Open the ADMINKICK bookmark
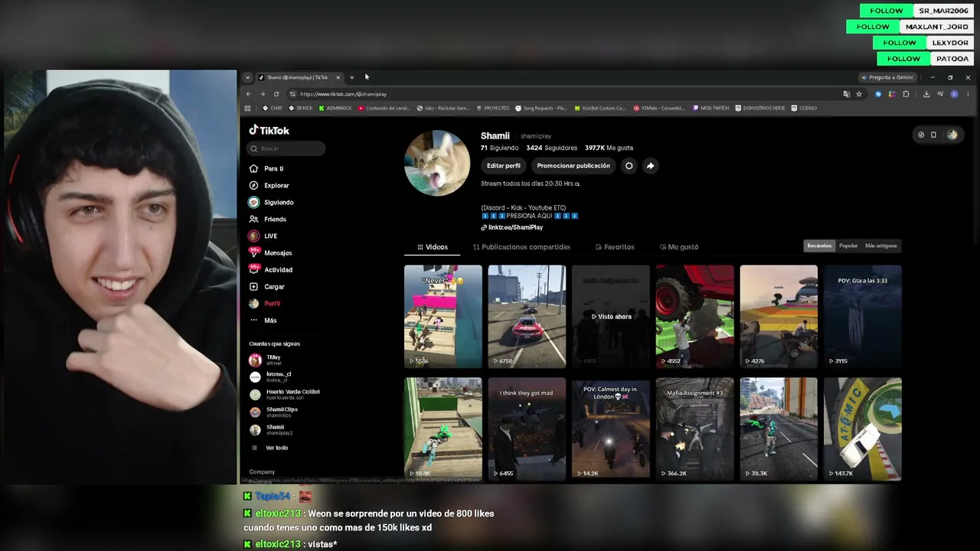Screen dimensions: 980x551 pos(335,108)
